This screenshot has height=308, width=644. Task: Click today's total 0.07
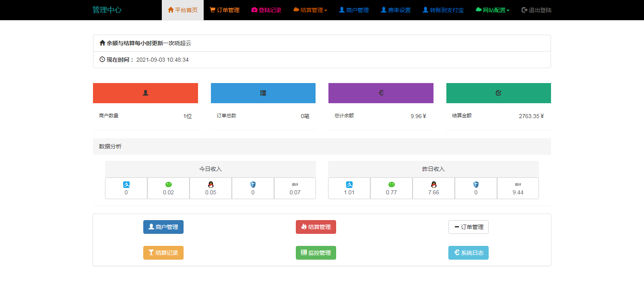(x=295, y=192)
